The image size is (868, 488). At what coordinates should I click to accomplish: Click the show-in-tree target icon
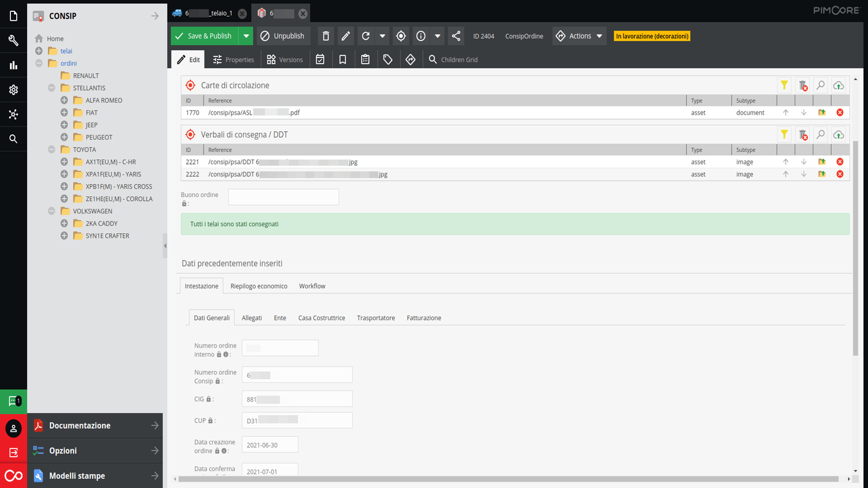point(401,36)
